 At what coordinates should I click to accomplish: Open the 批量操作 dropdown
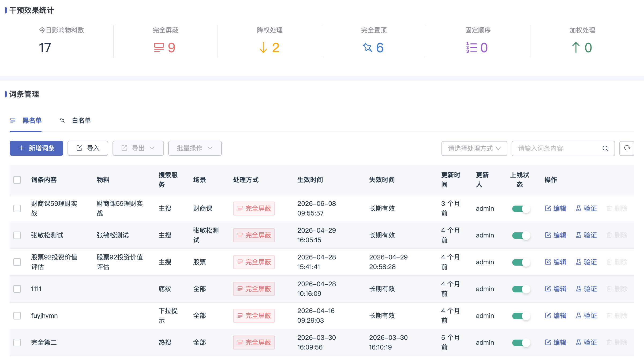pyautogui.click(x=195, y=148)
